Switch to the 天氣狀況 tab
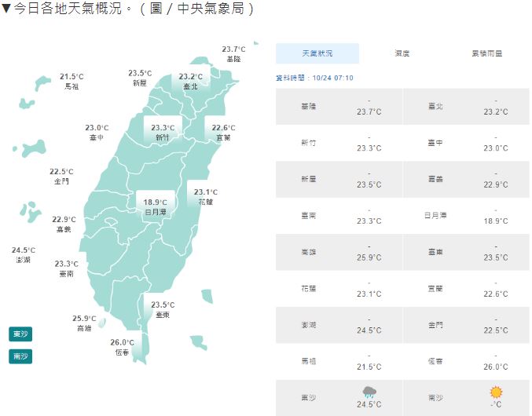This screenshot has height=416, width=532. pos(317,53)
